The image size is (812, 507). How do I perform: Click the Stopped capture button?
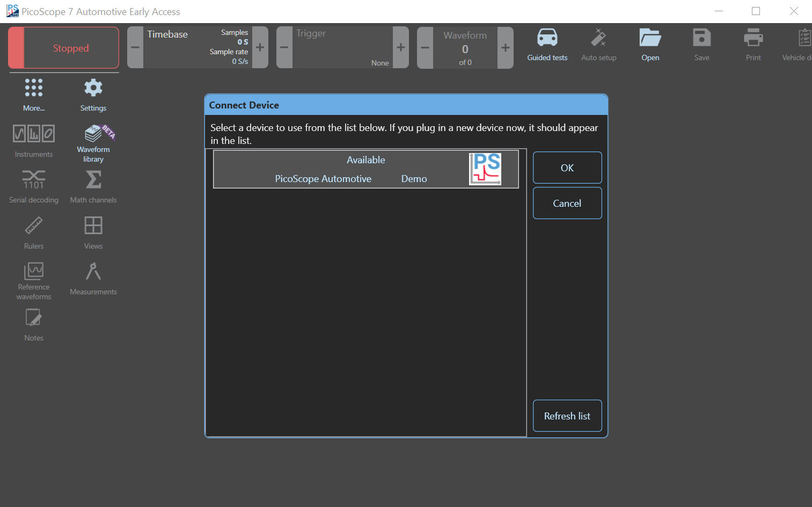(63, 48)
